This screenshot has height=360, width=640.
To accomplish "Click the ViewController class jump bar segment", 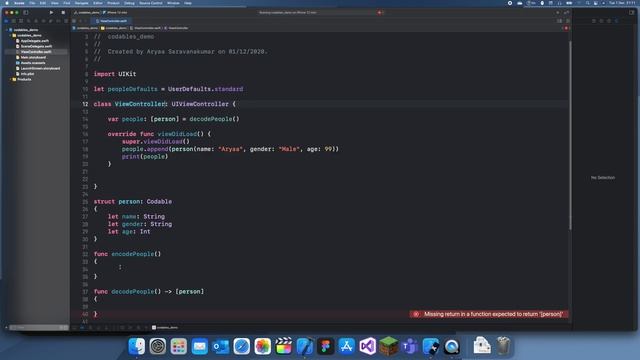I will (176, 28).
